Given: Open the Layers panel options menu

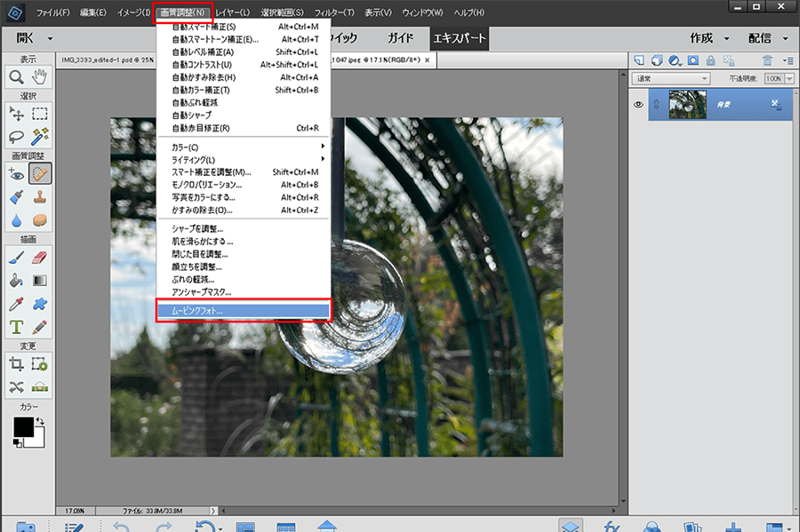Looking at the screenshot, I should pos(788,60).
